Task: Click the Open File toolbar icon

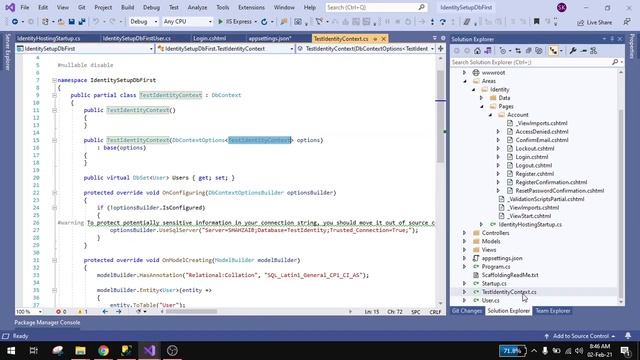Action: point(61,22)
